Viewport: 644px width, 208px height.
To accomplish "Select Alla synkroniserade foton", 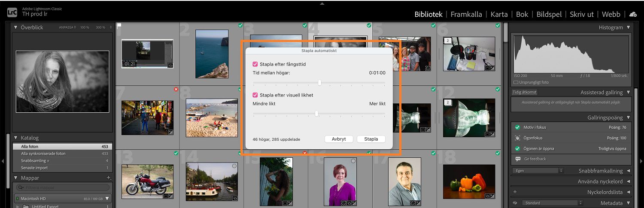I will point(63,154).
